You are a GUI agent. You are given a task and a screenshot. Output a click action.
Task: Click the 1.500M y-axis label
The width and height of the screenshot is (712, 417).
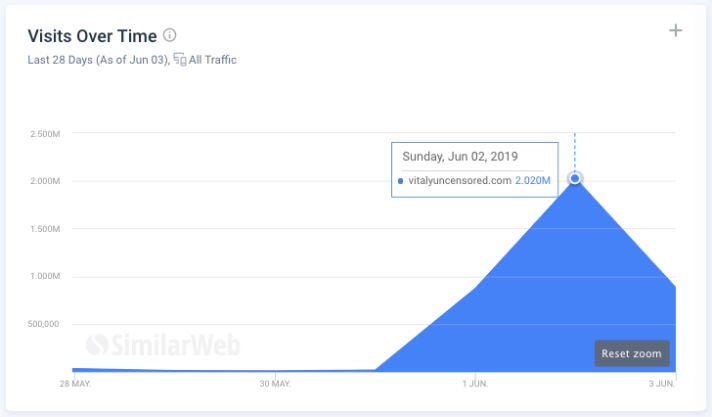coord(45,229)
